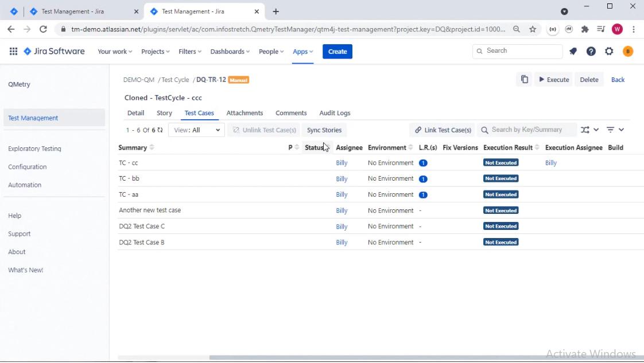The height and width of the screenshot is (363, 644).
Task: Click the shuffle arrows icon beside search
Action: pyautogui.click(x=585, y=130)
